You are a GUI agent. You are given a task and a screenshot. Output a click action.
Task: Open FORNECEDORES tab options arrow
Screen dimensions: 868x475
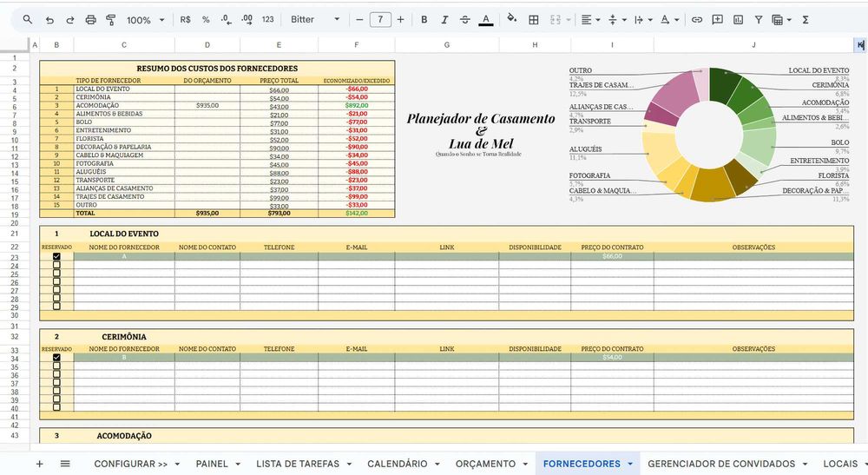coord(630,464)
